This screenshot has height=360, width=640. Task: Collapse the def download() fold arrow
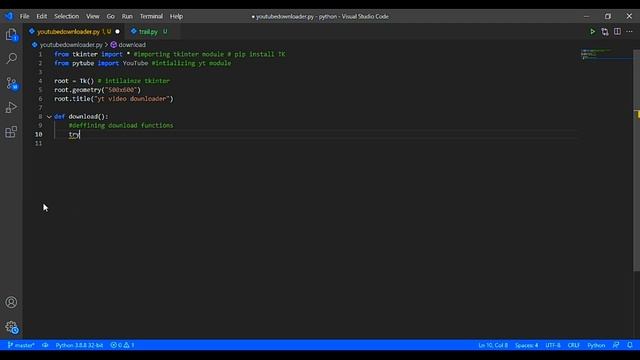pyautogui.click(x=49, y=117)
